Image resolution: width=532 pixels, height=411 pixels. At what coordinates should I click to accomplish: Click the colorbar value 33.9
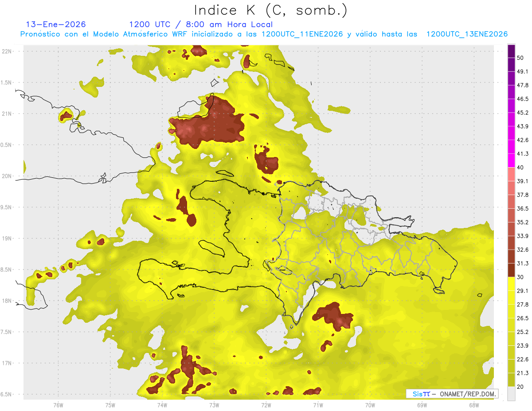point(523,236)
